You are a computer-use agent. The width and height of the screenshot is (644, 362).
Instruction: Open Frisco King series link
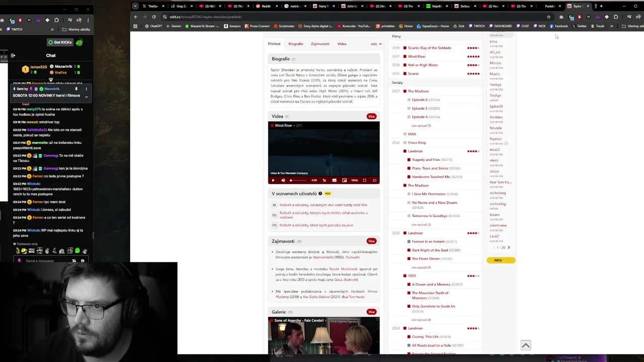tap(417, 142)
